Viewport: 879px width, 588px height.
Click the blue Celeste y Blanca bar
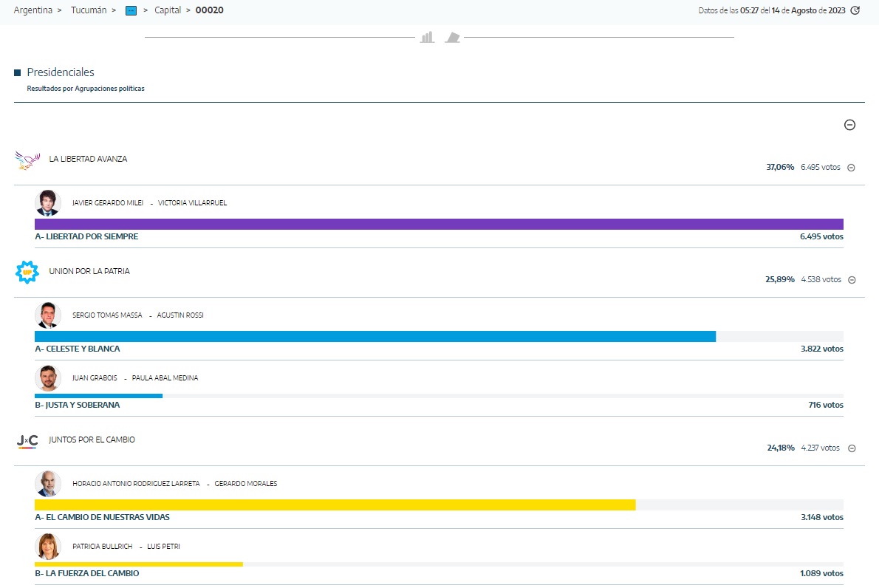coord(375,336)
